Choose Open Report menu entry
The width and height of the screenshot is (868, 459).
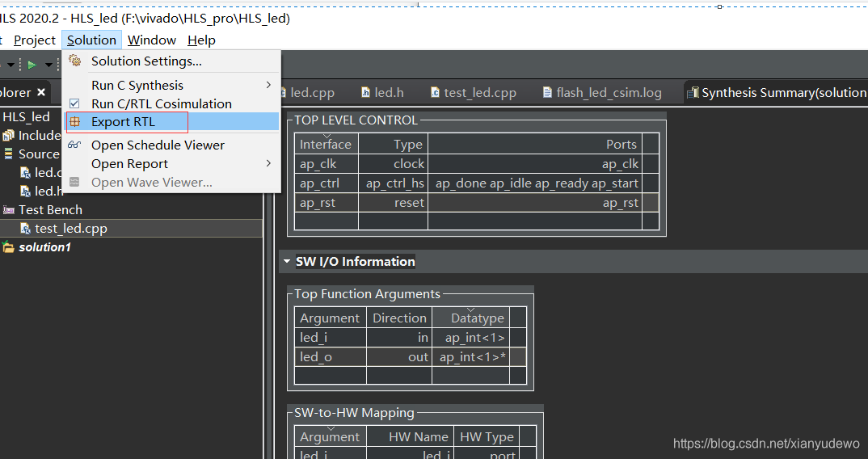pyautogui.click(x=129, y=164)
